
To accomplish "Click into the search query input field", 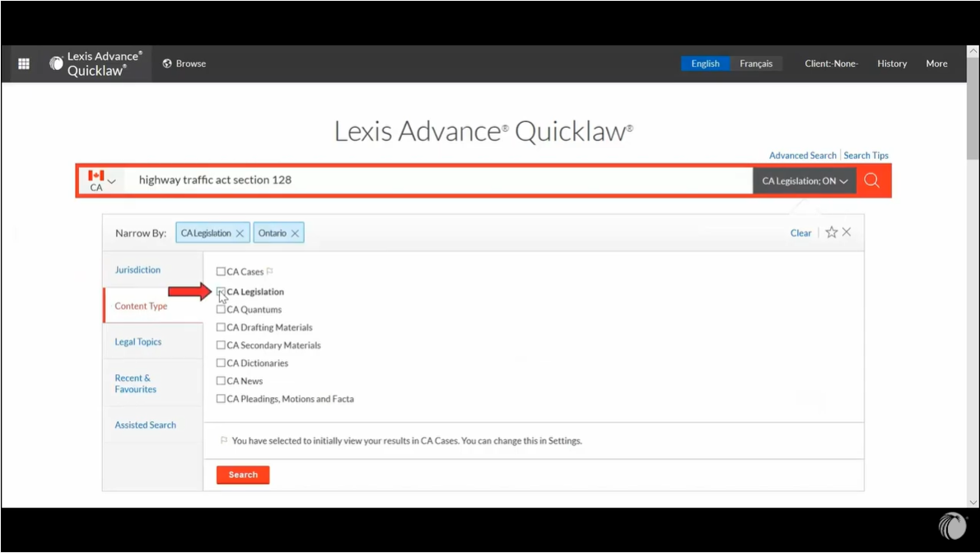I will [x=437, y=180].
